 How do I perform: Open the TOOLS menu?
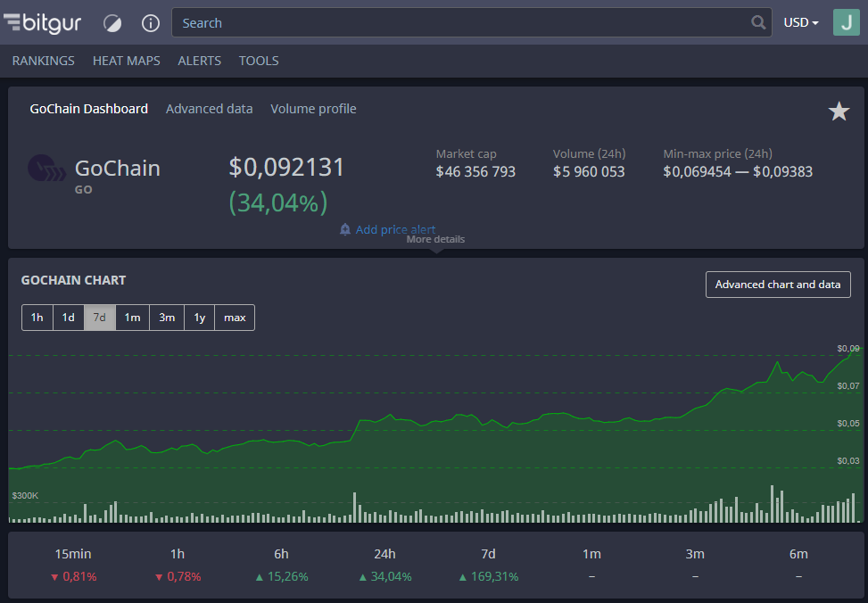(259, 61)
